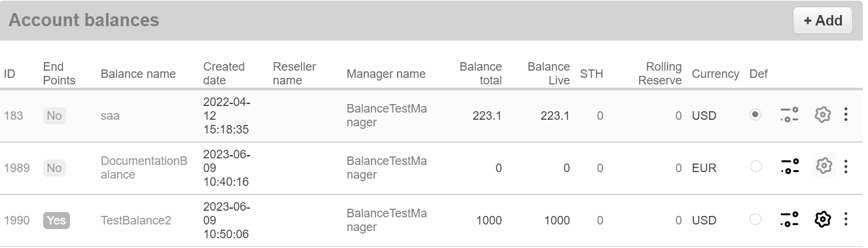Click the DocumentationBalance name cell

click(x=144, y=168)
